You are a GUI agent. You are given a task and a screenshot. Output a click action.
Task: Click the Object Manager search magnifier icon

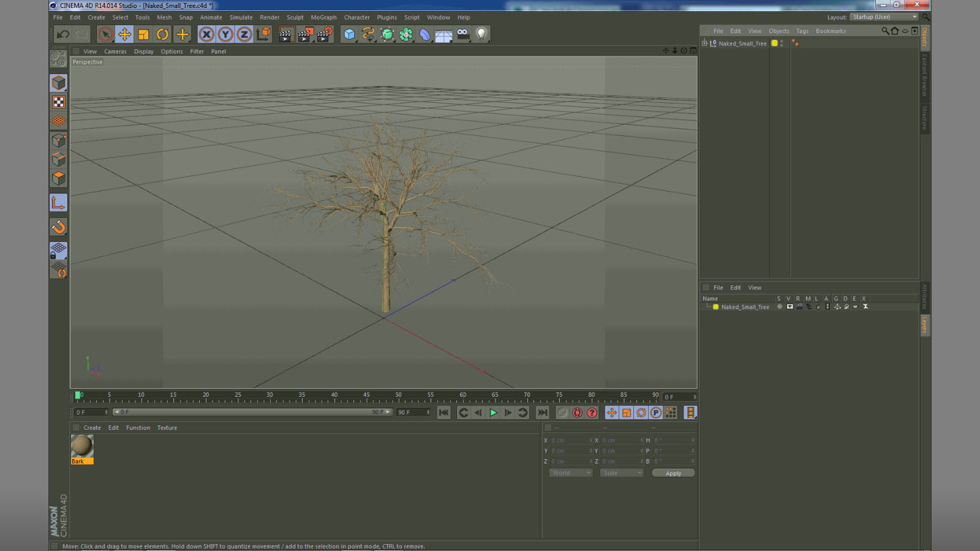[x=885, y=31]
